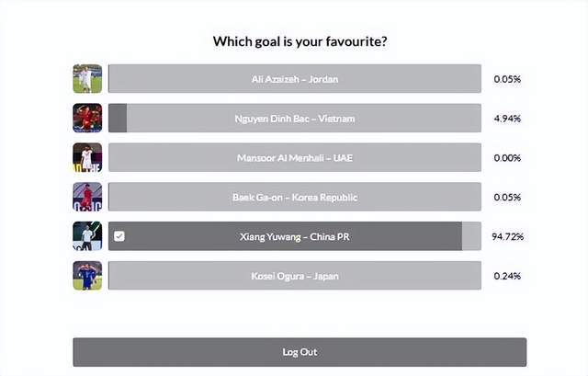Click the "Which goal is your favourite?" heading
This screenshot has height=376, width=588.
[300, 41]
